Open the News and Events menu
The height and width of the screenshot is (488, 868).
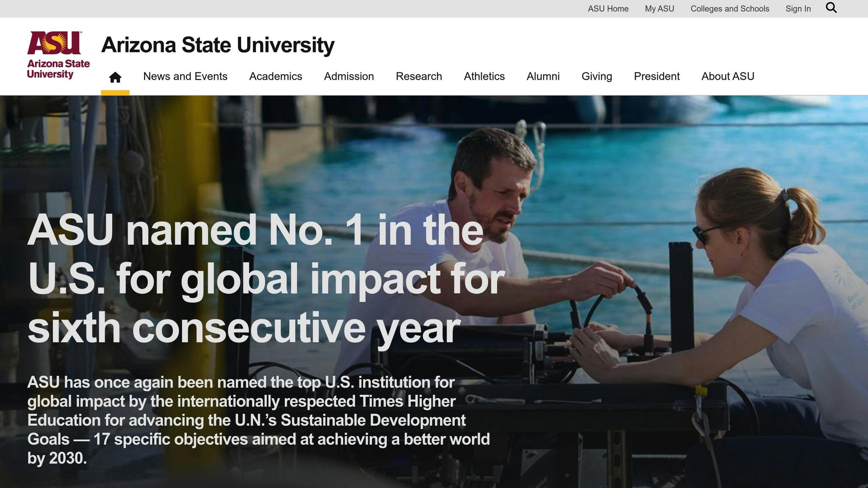[185, 77]
